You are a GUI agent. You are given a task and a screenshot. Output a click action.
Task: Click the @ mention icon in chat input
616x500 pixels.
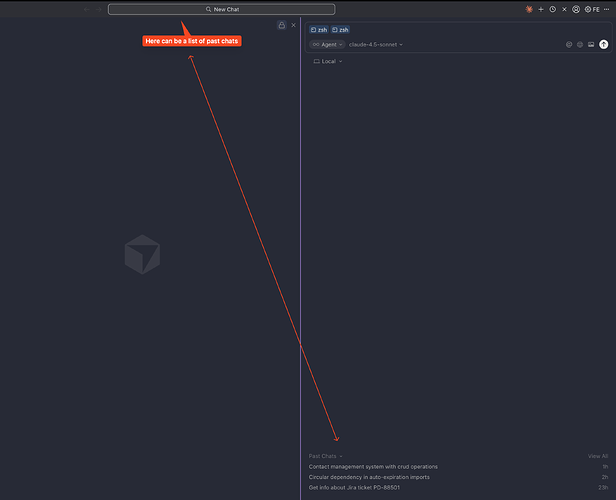click(x=569, y=45)
